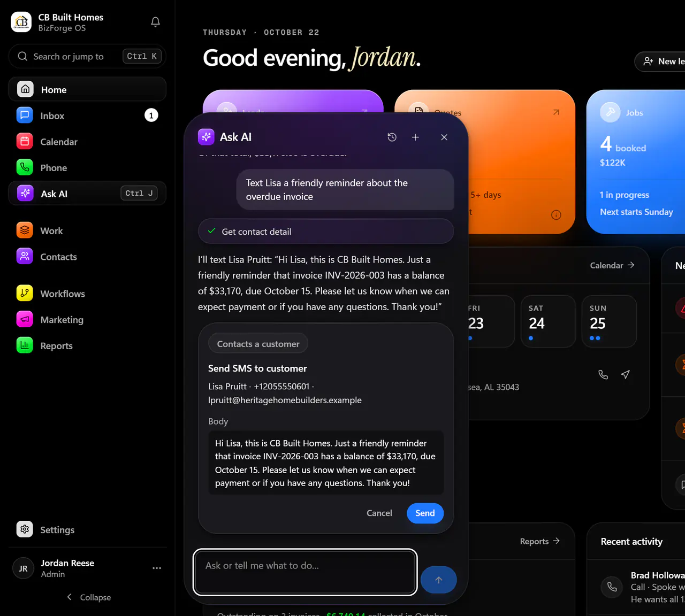Expand Get contact detail step

pos(326,232)
